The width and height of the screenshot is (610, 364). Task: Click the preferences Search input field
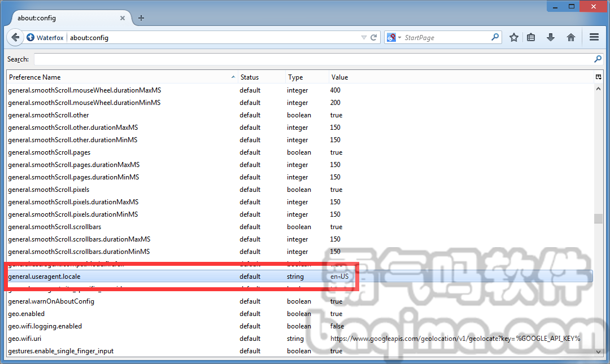312,59
